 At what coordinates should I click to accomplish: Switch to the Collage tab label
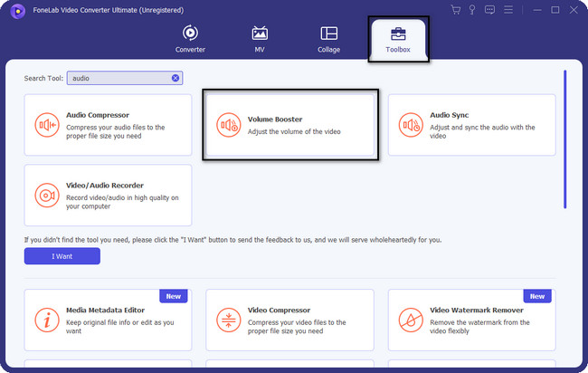click(x=329, y=50)
